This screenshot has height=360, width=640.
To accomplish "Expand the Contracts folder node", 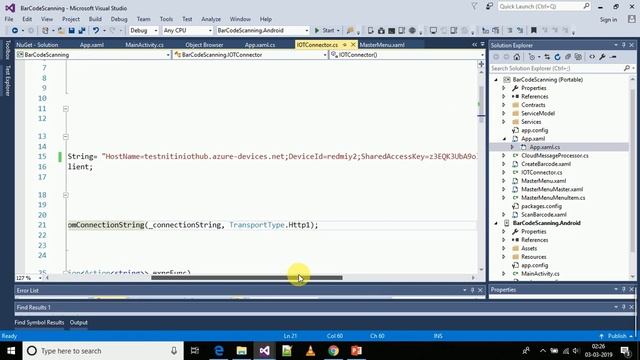I will (504, 105).
